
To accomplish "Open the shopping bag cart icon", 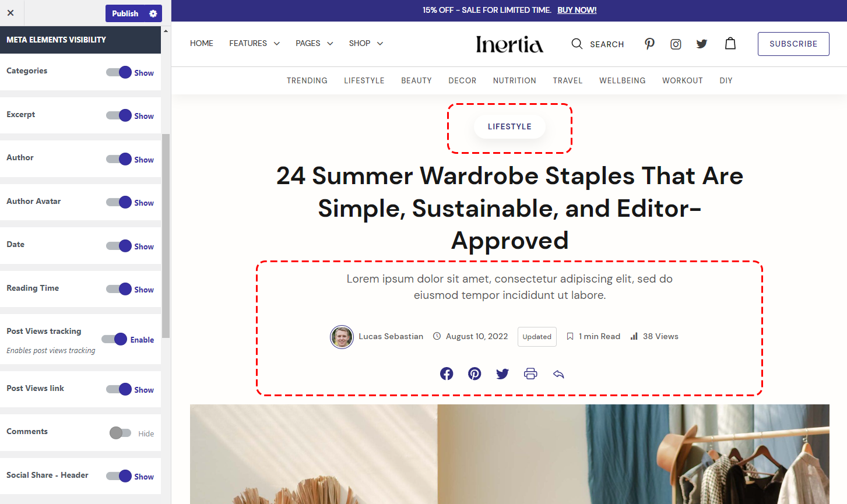I will (730, 43).
